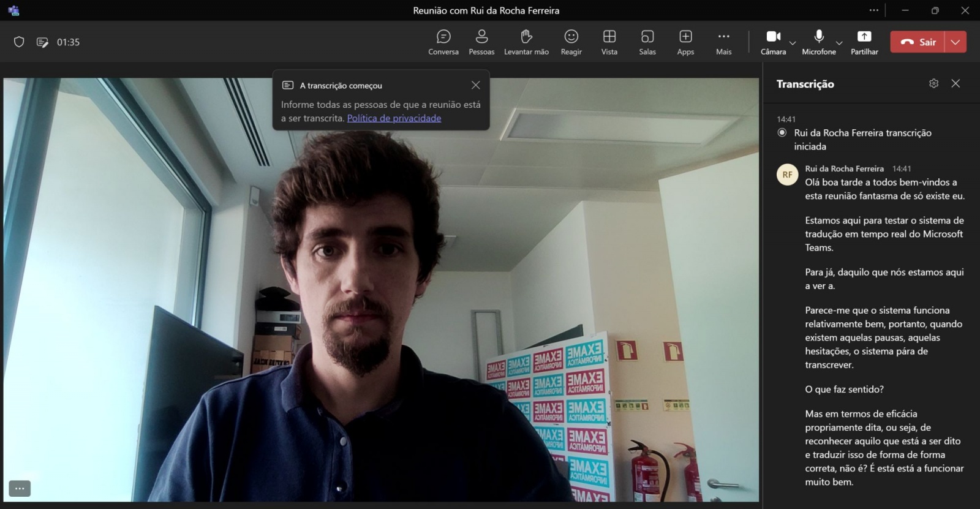The height and width of the screenshot is (509, 980).
Task: Open the Mais actions menu
Action: (723, 42)
